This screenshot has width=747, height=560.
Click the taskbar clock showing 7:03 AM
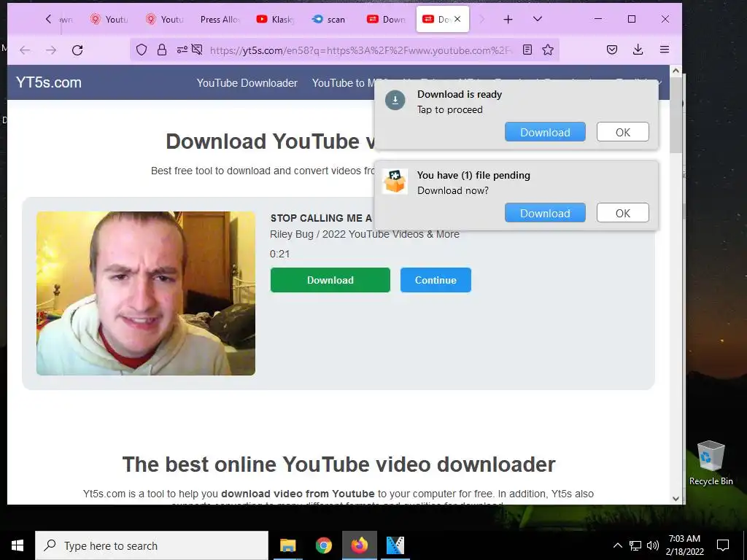(684, 545)
